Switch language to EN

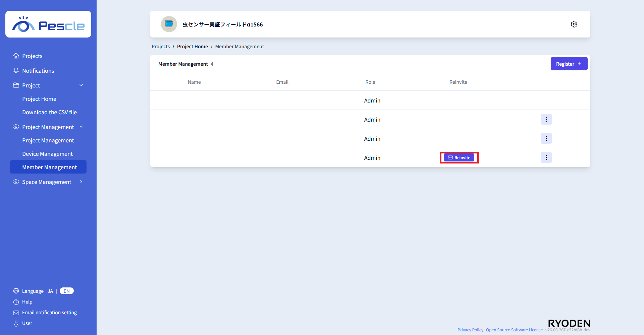click(x=67, y=291)
